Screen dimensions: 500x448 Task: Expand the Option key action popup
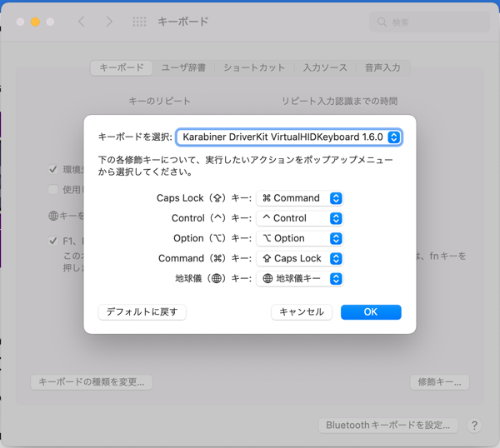click(x=299, y=238)
